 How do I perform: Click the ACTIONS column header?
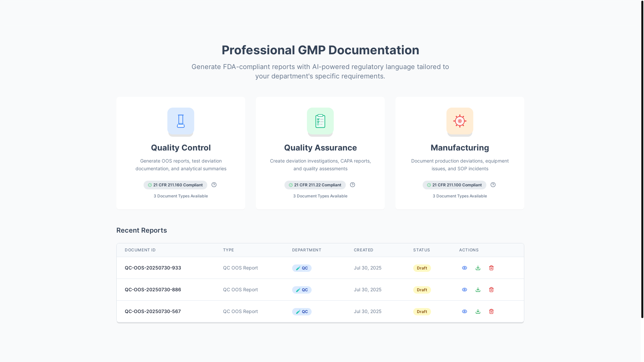tap(469, 250)
